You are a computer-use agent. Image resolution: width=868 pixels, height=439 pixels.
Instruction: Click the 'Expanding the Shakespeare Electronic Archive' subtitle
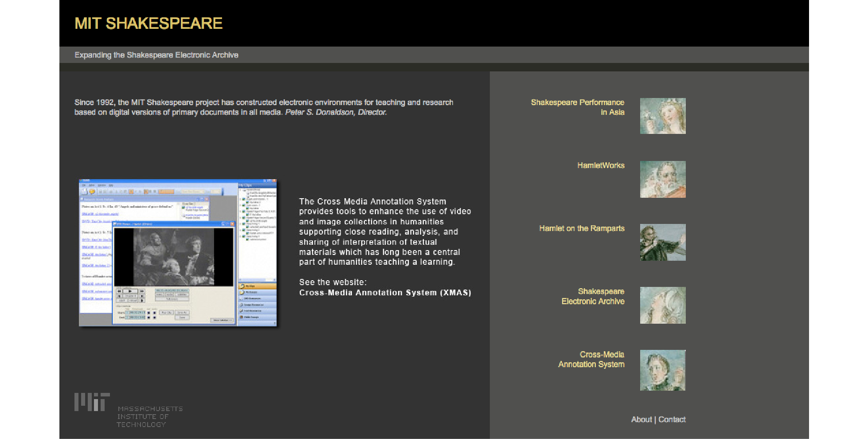[156, 55]
